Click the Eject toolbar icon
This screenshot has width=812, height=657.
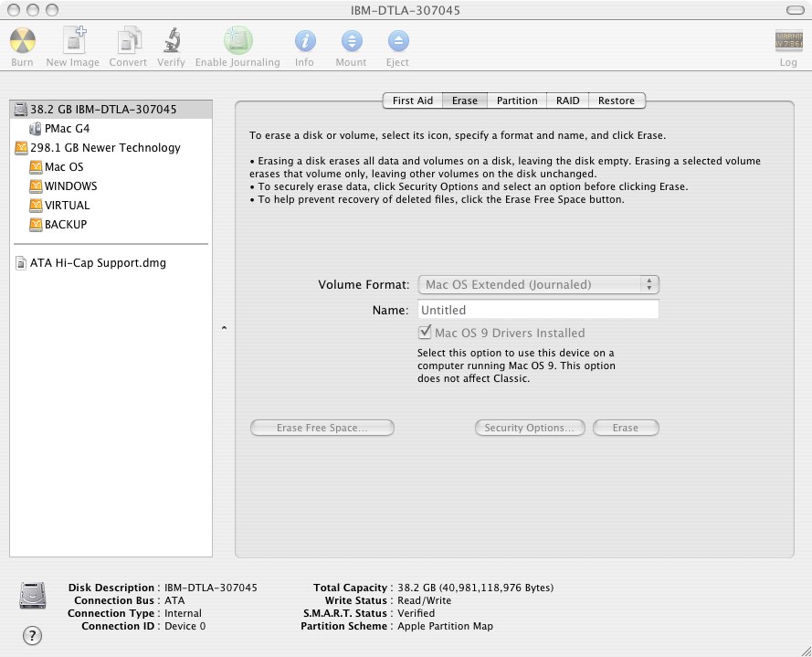[397, 41]
